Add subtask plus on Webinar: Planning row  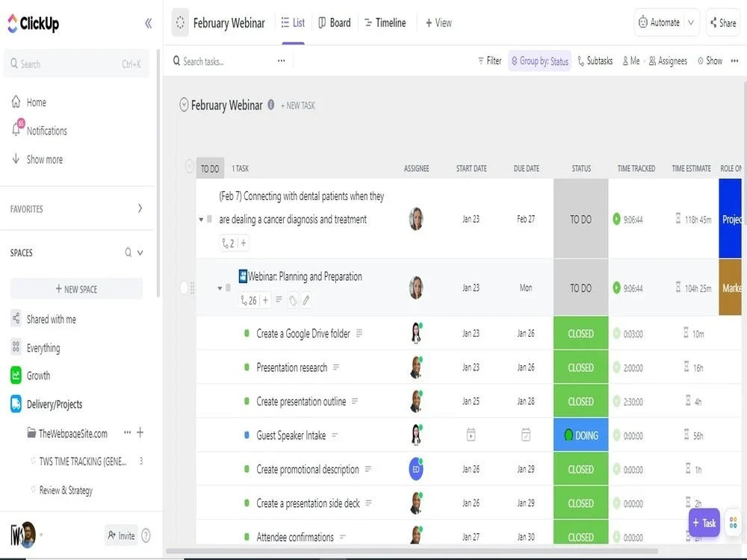[265, 300]
